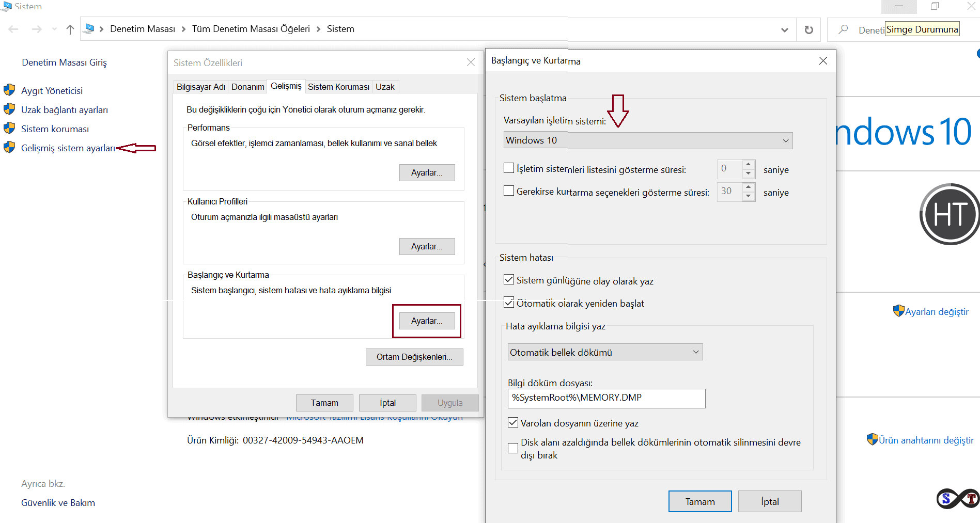980x523 pixels.
Task: Go to Denetim Masası Giriş
Action: (x=64, y=62)
